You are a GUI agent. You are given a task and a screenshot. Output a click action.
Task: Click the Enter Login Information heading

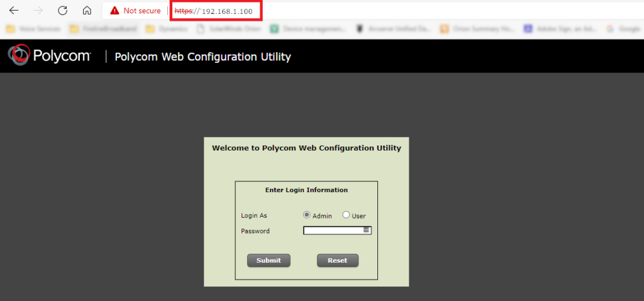pos(306,190)
